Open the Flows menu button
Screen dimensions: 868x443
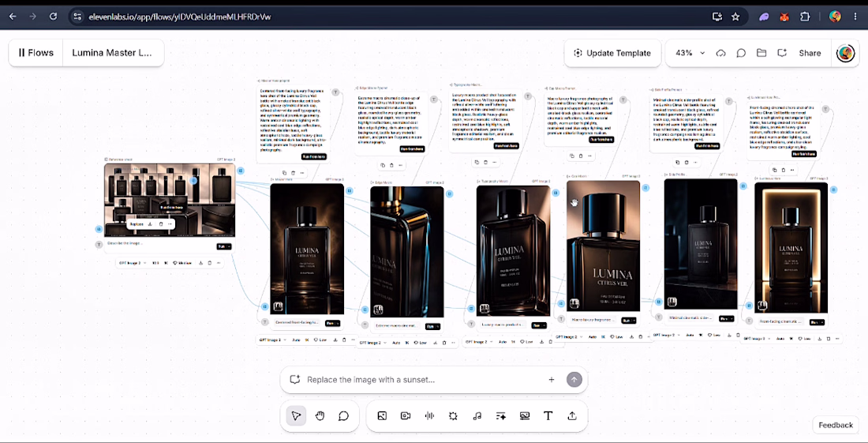tap(36, 53)
